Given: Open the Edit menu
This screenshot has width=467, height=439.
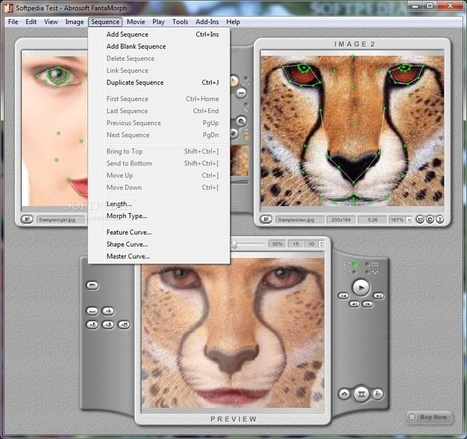Looking at the screenshot, I should [31, 22].
